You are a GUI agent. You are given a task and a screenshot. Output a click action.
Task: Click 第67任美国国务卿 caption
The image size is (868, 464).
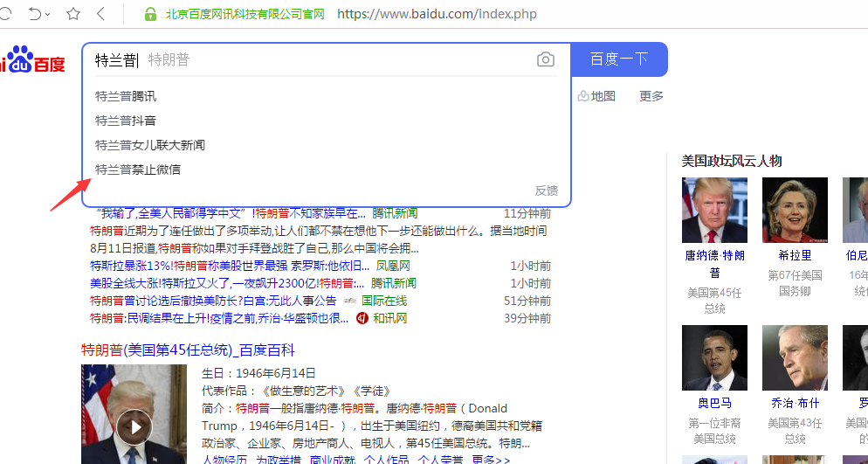click(795, 283)
